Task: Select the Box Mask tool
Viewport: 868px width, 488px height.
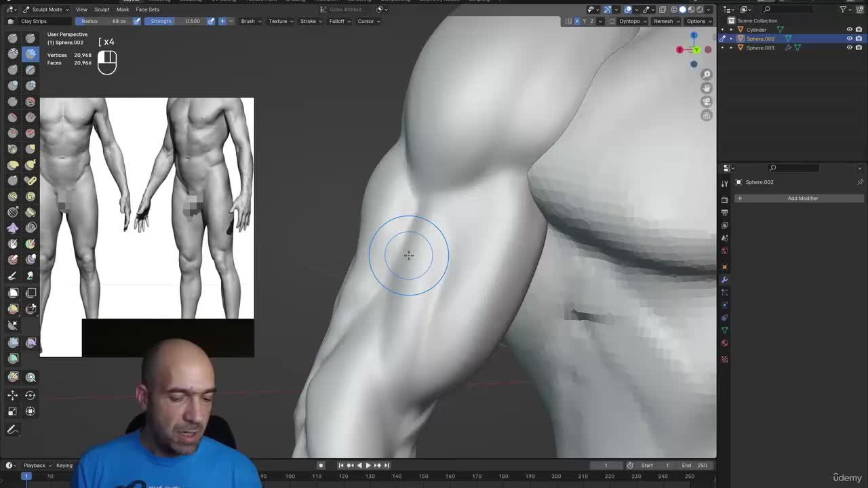Action: 13,293
